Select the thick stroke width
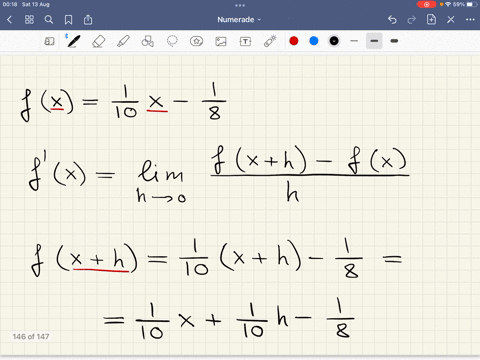Viewport: 480px width, 360px height. pos(394,41)
